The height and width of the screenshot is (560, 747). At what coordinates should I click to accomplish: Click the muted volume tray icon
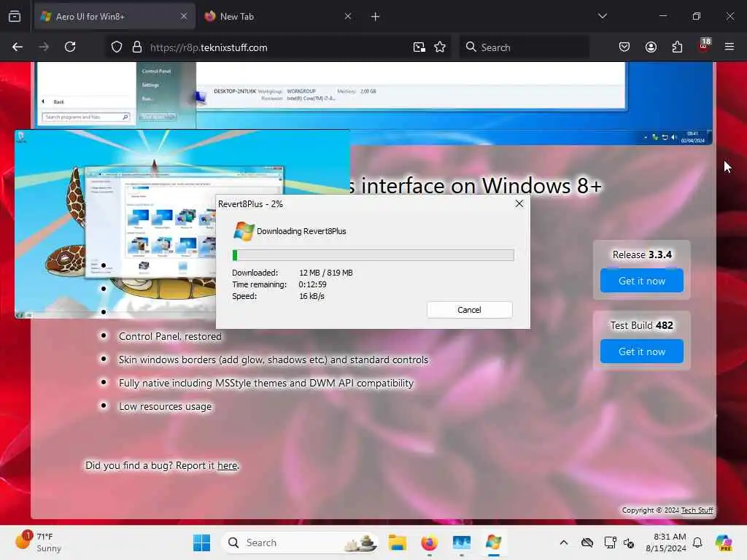[x=629, y=542]
